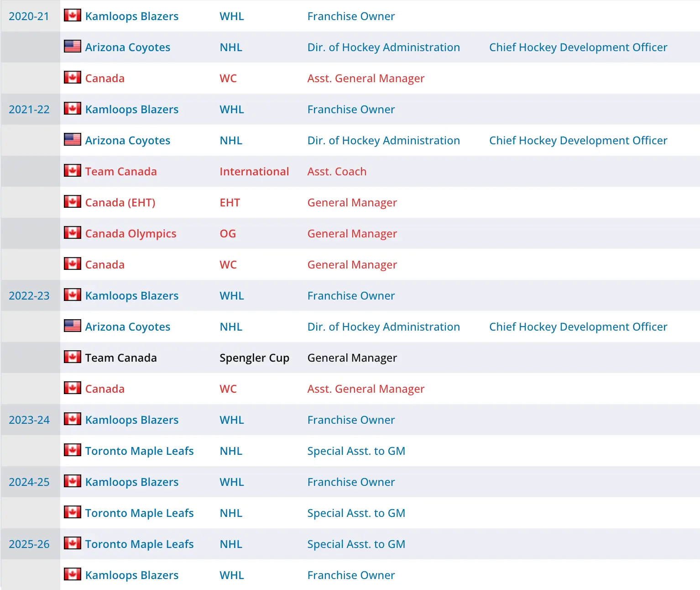Click the flag in the 2025-26 Toronto Maple Leafs row
The image size is (700, 590).
pos(72,543)
